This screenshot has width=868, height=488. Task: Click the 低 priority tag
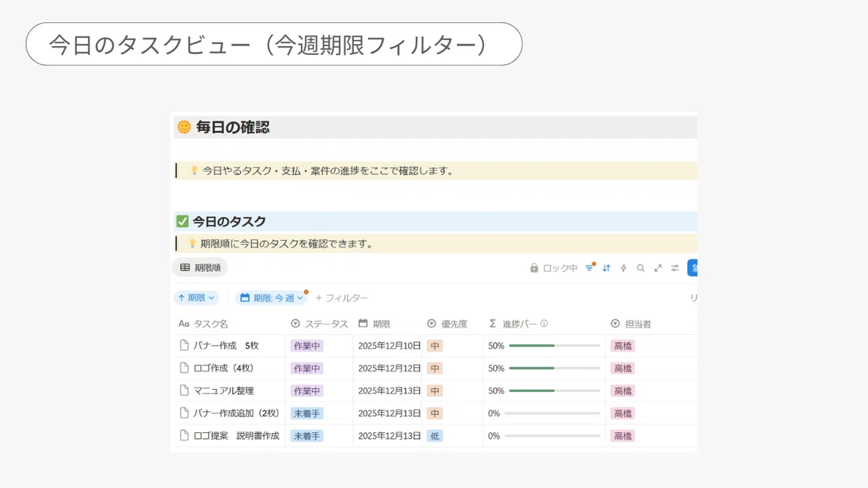[x=435, y=436]
